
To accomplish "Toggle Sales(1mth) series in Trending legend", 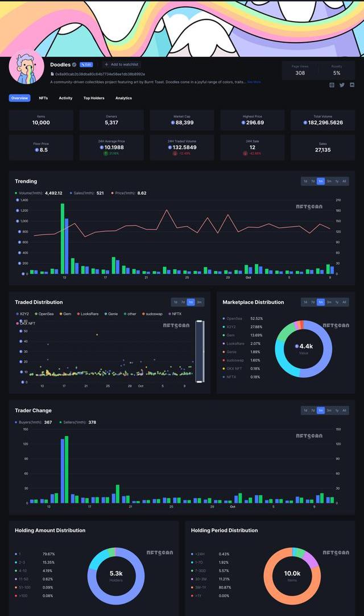I will pos(87,194).
